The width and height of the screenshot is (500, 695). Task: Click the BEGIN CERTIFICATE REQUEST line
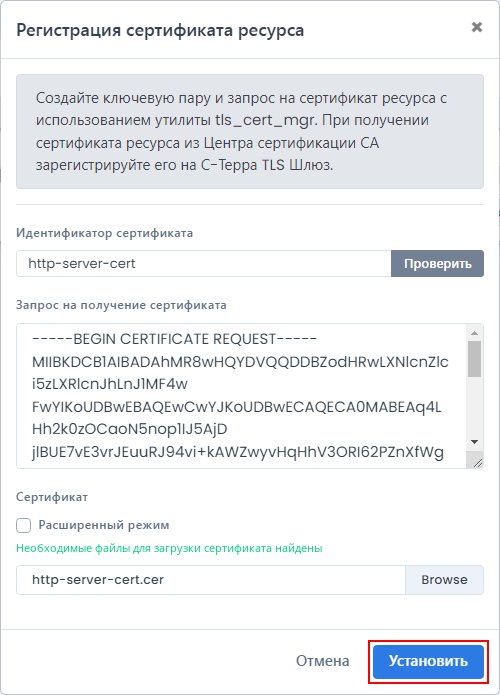tap(174, 340)
